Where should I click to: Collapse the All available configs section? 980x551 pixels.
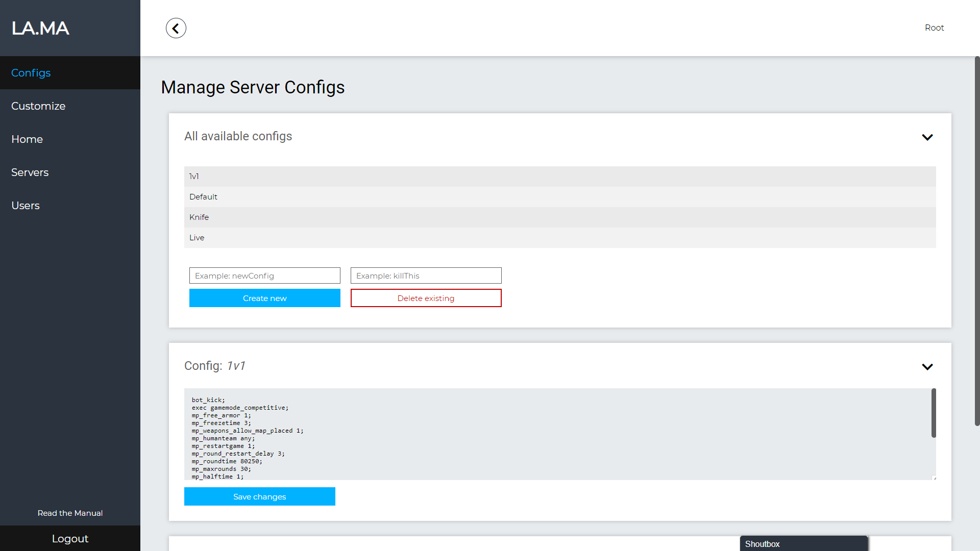pyautogui.click(x=927, y=137)
